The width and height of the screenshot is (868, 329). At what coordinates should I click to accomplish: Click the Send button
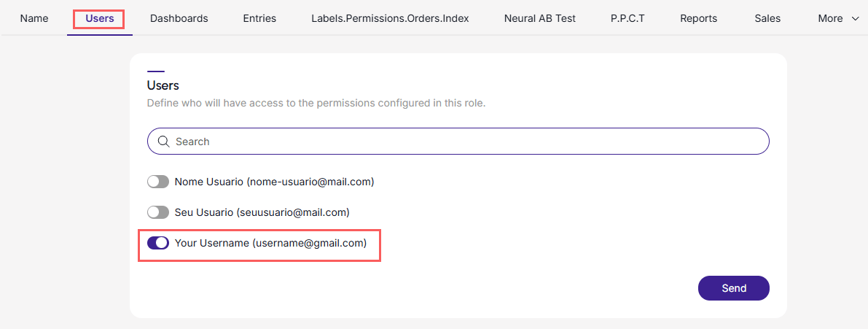tap(734, 288)
